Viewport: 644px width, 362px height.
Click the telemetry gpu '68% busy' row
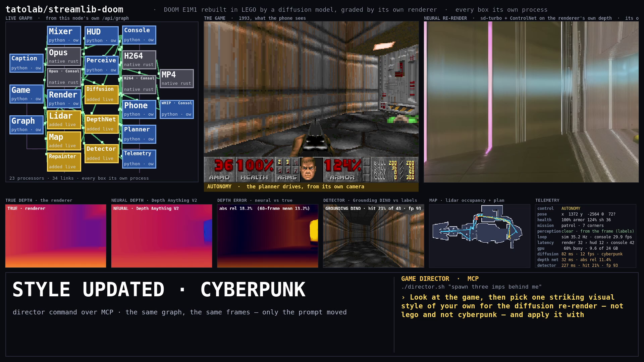(586, 248)
